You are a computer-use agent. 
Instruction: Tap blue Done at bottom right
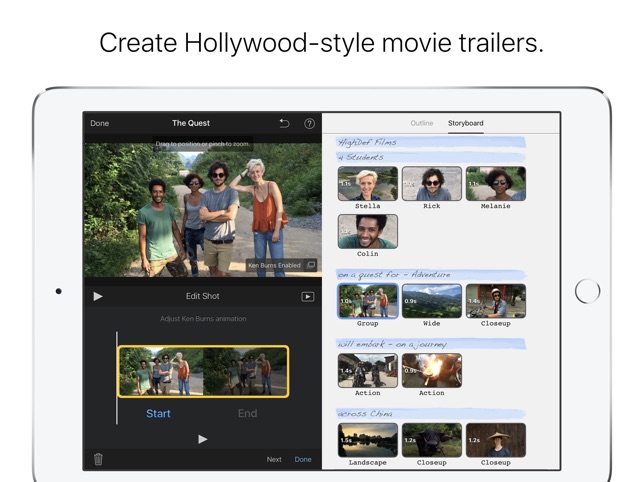click(303, 459)
